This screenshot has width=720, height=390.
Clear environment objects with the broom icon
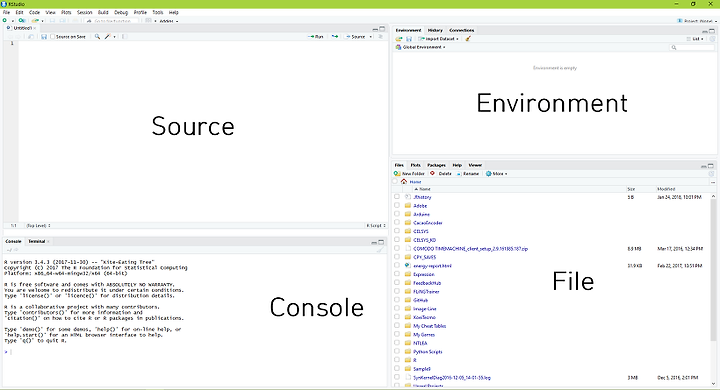(468, 39)
